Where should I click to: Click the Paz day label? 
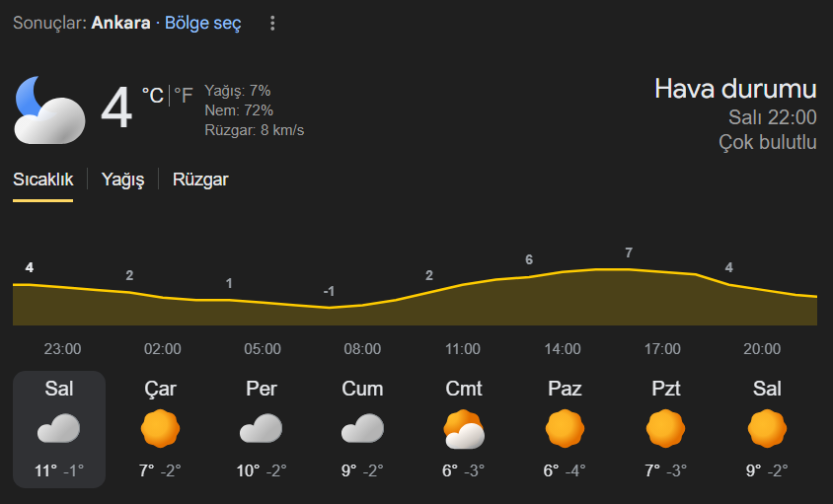[x=565, y=389]
